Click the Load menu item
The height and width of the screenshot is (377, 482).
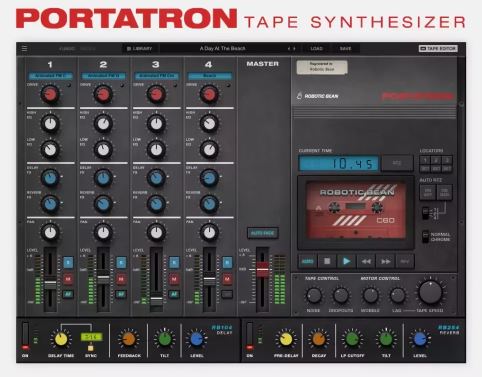[316, 49]
